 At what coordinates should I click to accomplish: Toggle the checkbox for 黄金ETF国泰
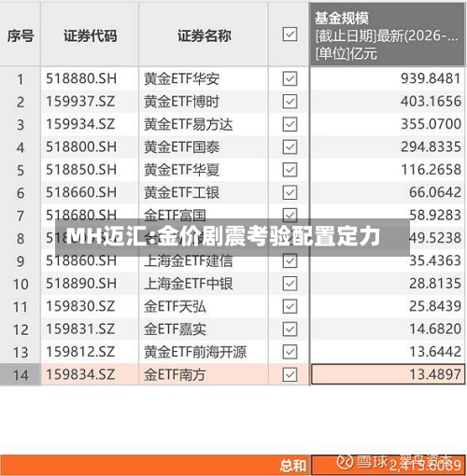[x=290, y=147]
